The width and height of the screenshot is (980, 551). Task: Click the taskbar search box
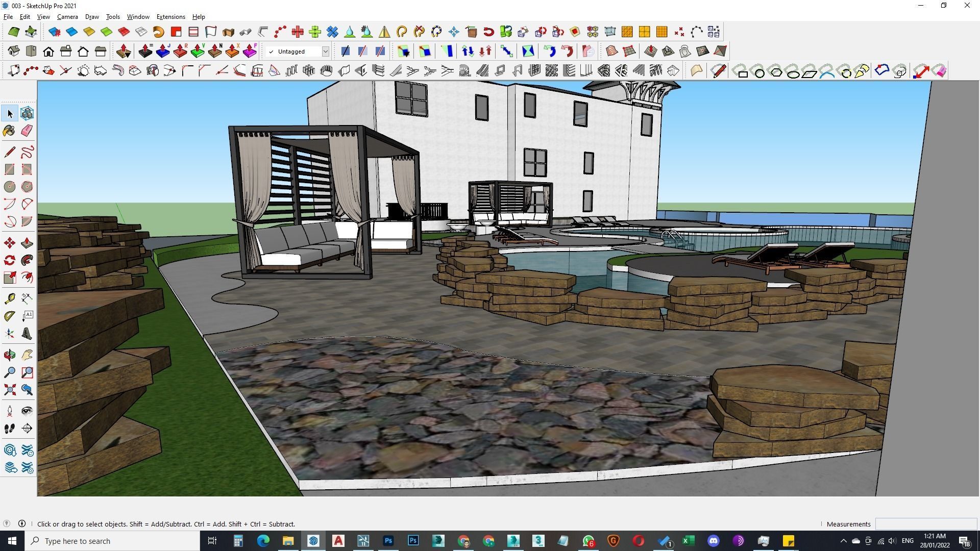point(112,541)
